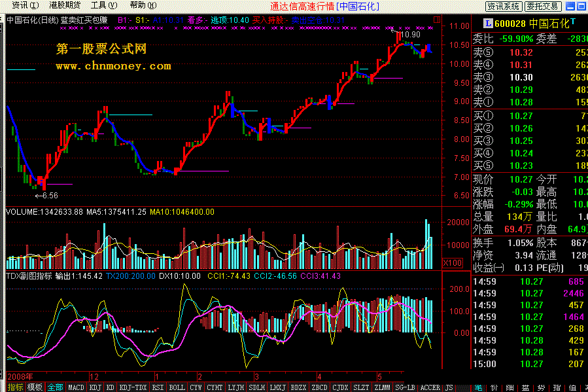Click the 600028 stock code
Viewport: 588px width, 392px height.
(x=510, y=24)
